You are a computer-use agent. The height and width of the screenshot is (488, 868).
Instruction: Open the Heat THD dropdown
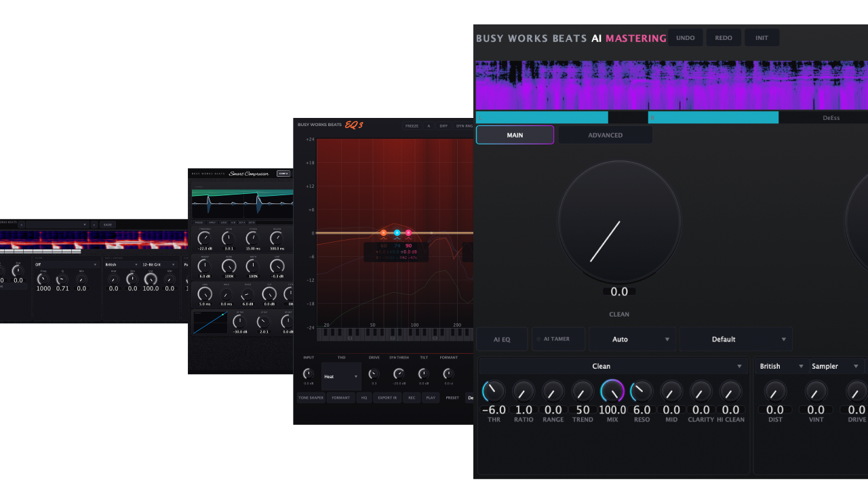coord(341,376)
